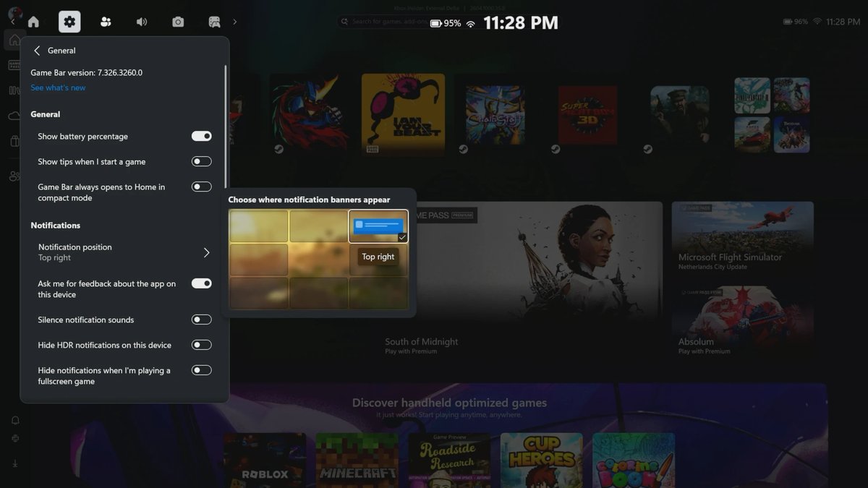Select the Top right notification banner position
868x488 pixels.
coord(378,225)
